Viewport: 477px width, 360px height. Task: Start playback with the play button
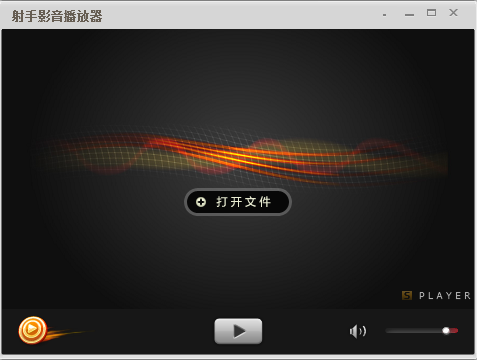[238, 331]
